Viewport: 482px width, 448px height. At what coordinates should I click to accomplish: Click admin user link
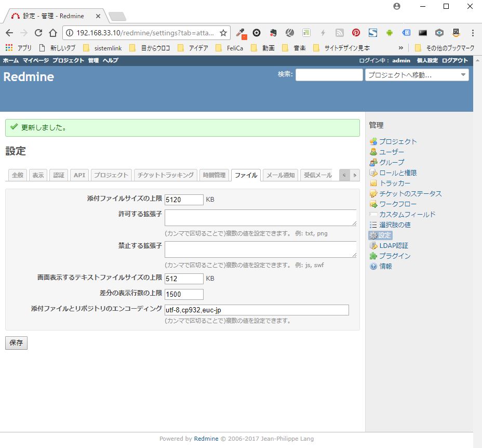point(401,60)
